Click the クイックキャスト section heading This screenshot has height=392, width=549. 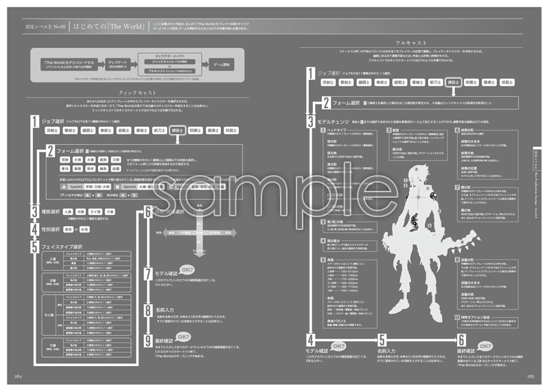[x=137, y=93]
